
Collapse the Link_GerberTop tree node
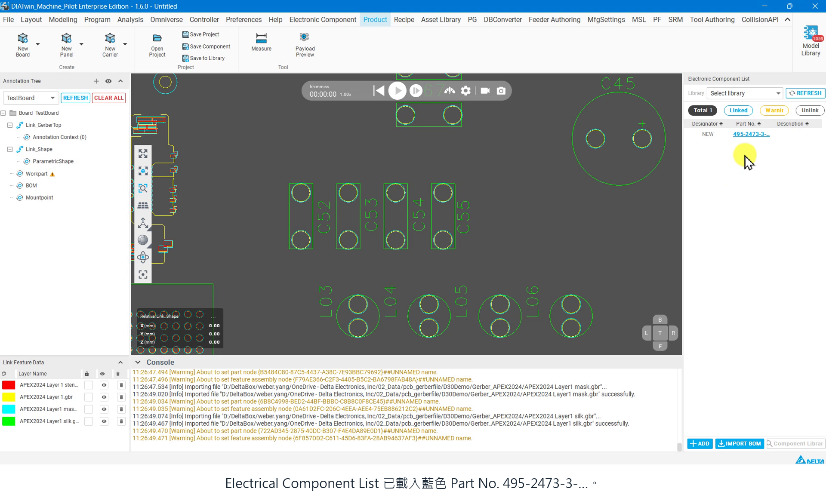[10, 125]
